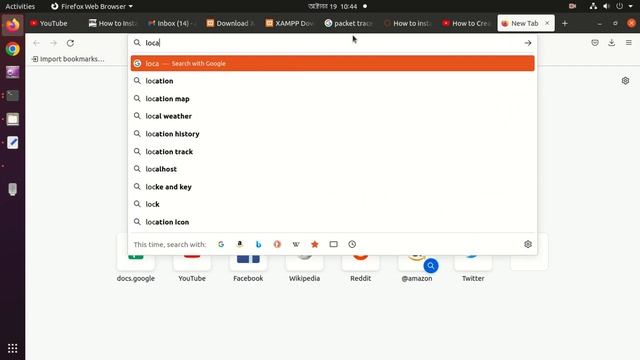
Task: Open new tab page personalize gear
Action: (x=625, y=81)
